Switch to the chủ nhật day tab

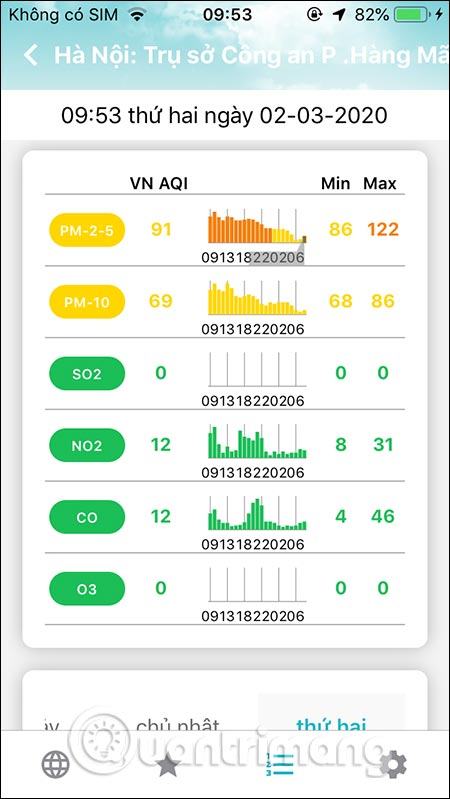(178, 724)
